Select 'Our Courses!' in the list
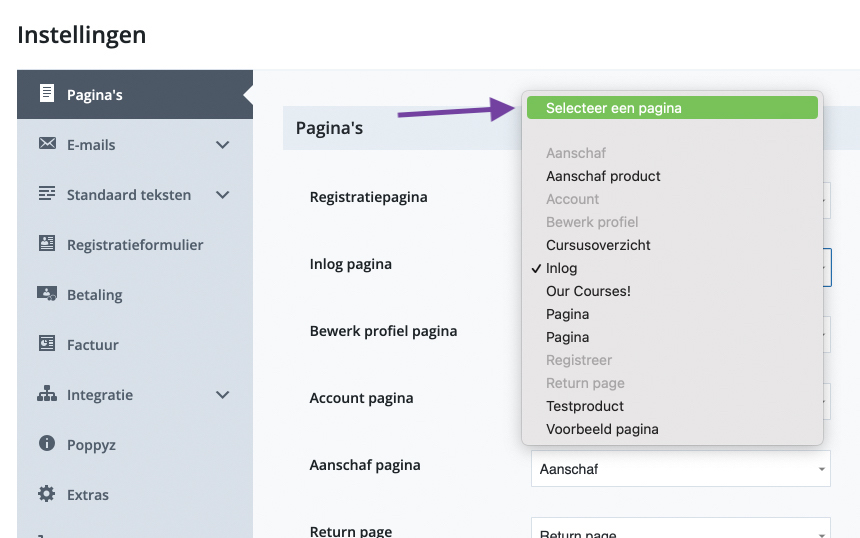This screenshot has height=538, width=860. click(x=588, y=291)
